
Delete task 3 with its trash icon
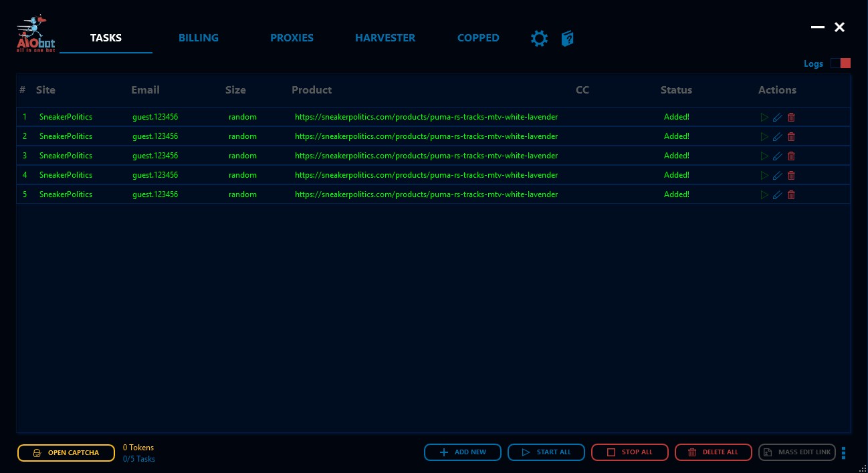coord(791,156)
